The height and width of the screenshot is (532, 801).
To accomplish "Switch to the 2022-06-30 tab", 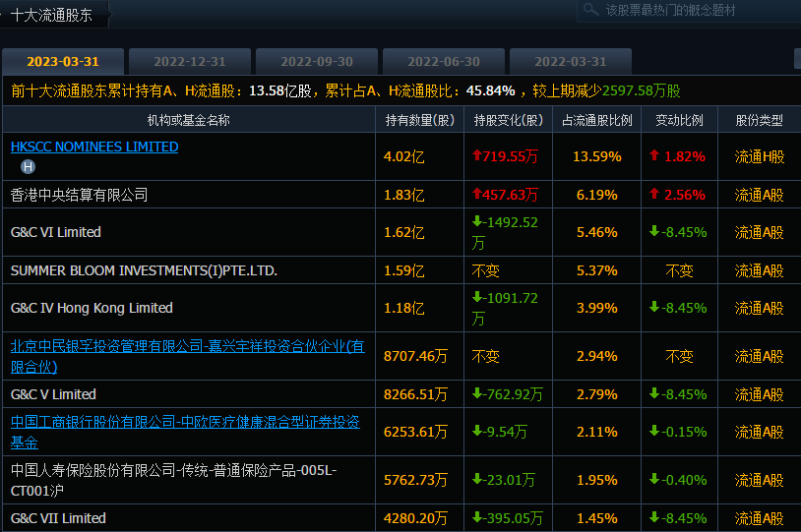I will [x=444, y=62].
